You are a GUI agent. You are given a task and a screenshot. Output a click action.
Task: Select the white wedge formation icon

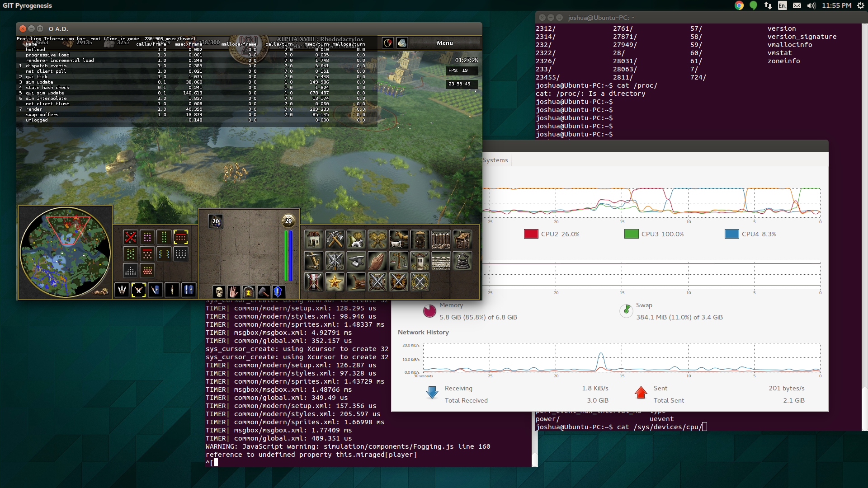click(x=131, y=270)
